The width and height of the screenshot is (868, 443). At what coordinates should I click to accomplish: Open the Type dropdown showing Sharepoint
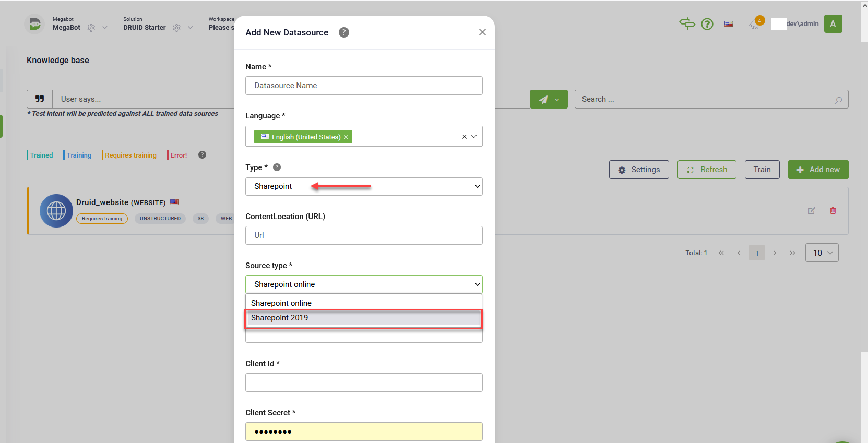coord(364,187)
